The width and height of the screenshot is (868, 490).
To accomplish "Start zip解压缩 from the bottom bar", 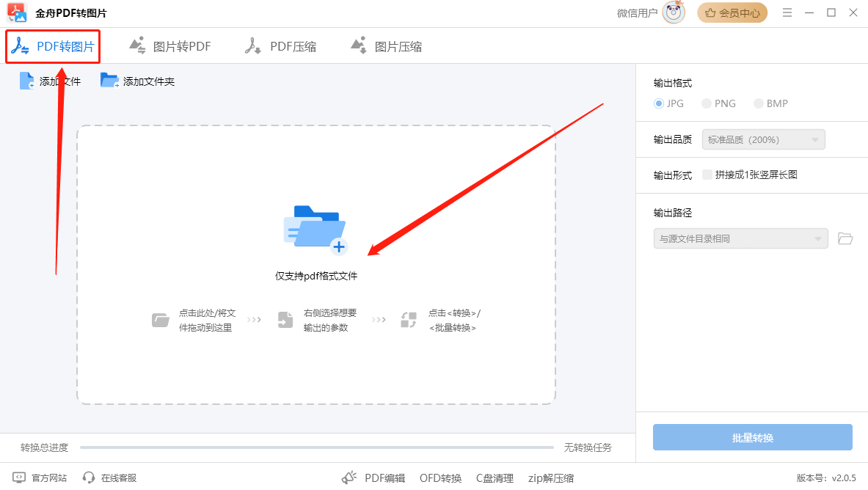I will click(x=550, y=478).
